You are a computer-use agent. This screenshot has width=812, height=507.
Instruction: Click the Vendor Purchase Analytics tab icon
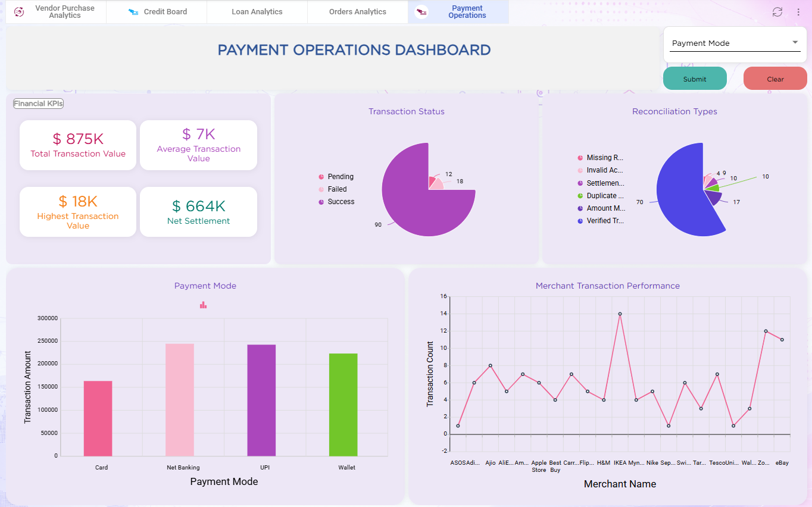tap(19, 12)
